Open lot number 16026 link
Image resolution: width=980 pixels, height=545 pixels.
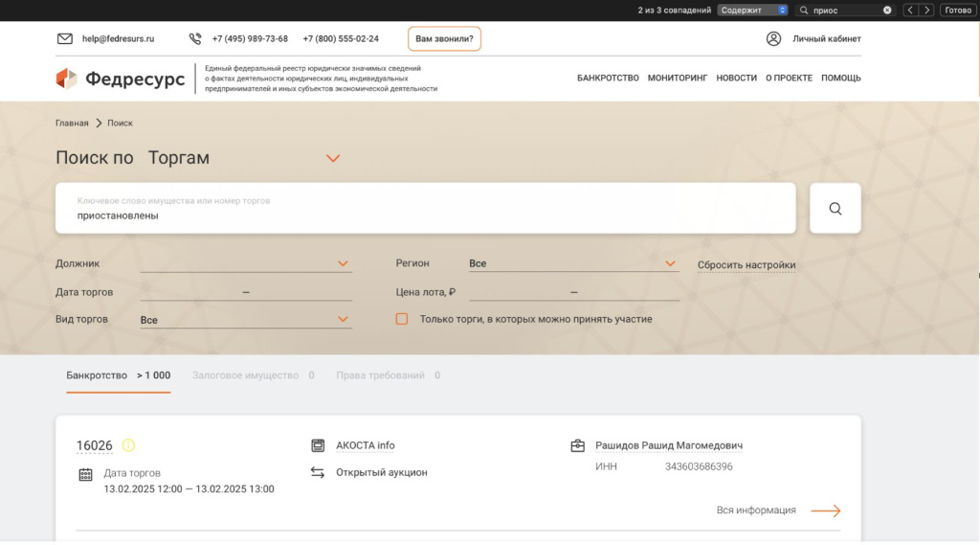tap(95, 445)
